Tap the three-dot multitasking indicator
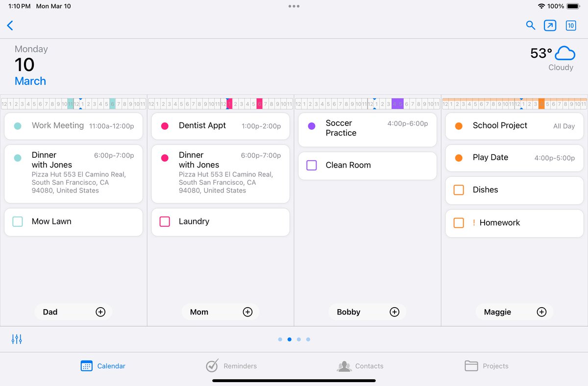Screen dimensions: 588x386 294,6
